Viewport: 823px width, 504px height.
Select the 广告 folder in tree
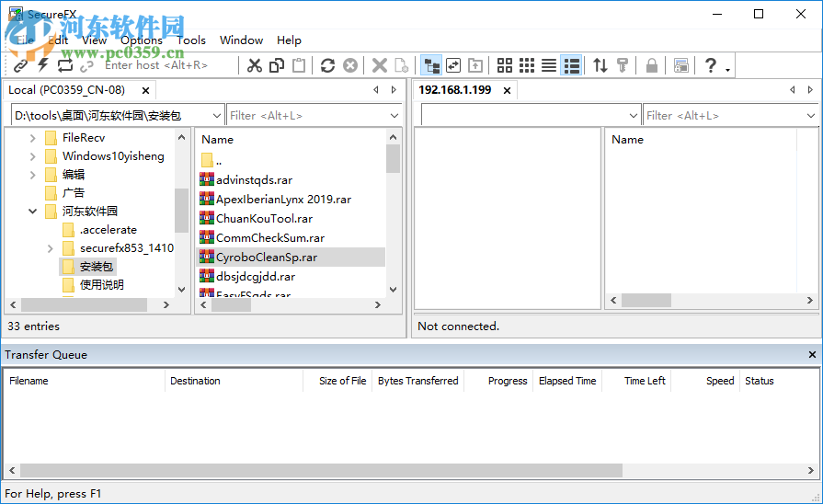pos(74,192)
